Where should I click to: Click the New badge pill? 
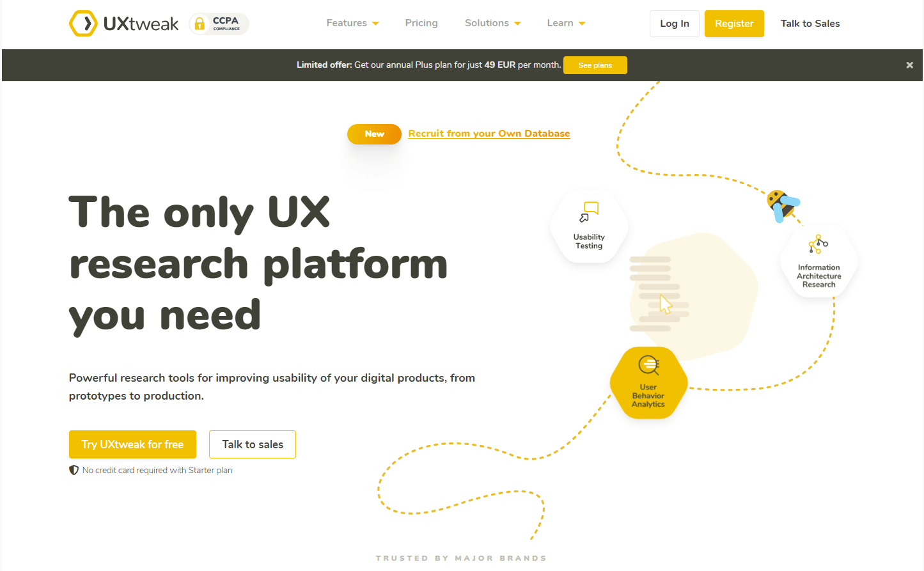374,134
